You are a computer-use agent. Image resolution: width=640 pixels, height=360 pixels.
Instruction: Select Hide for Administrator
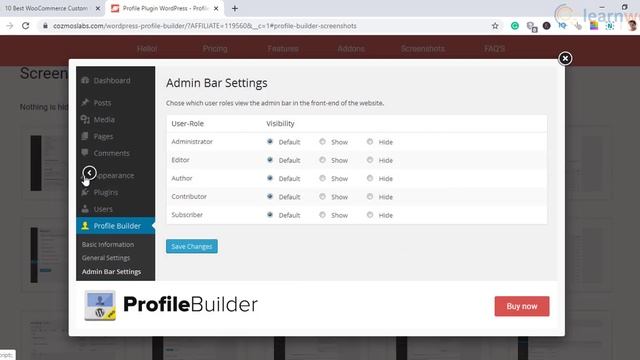pos(370,142)
